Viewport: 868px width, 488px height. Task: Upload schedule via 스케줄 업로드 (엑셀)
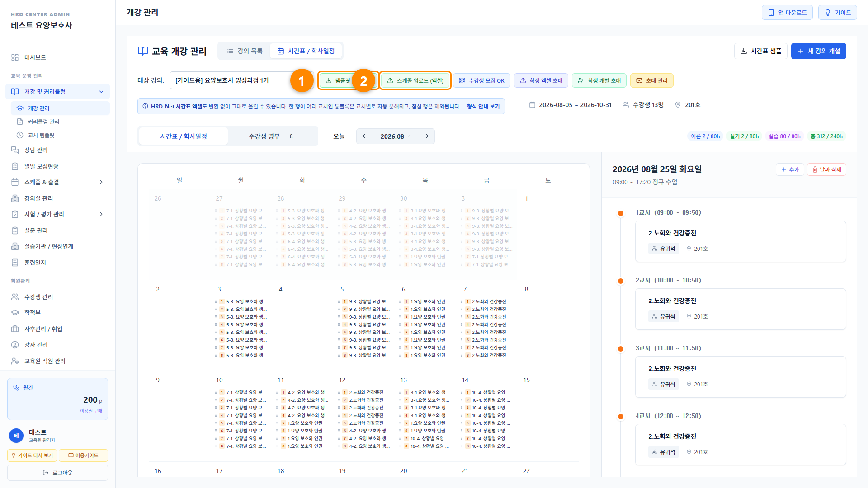(415, 80)
